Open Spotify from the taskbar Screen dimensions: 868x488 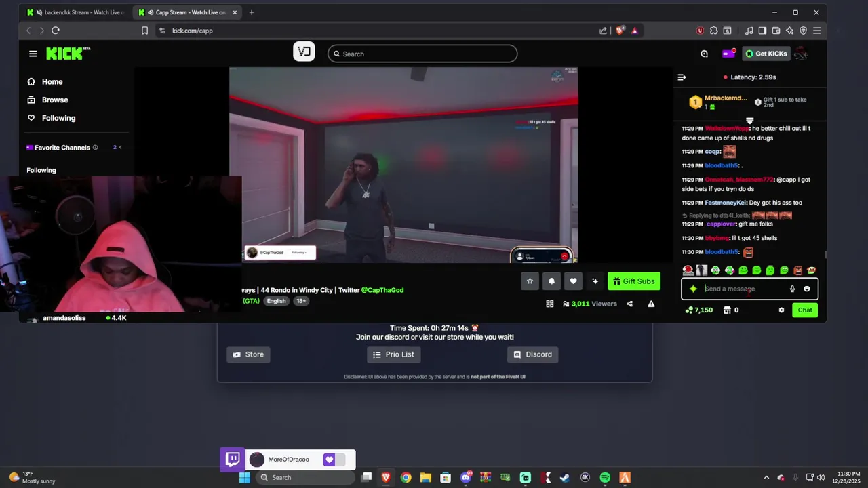[x=605, y=477]
